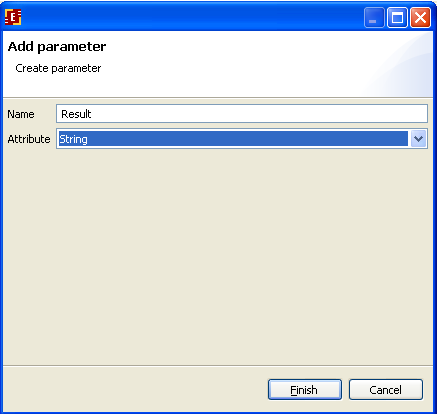Click the application icon in title bar

pos(13,17)
